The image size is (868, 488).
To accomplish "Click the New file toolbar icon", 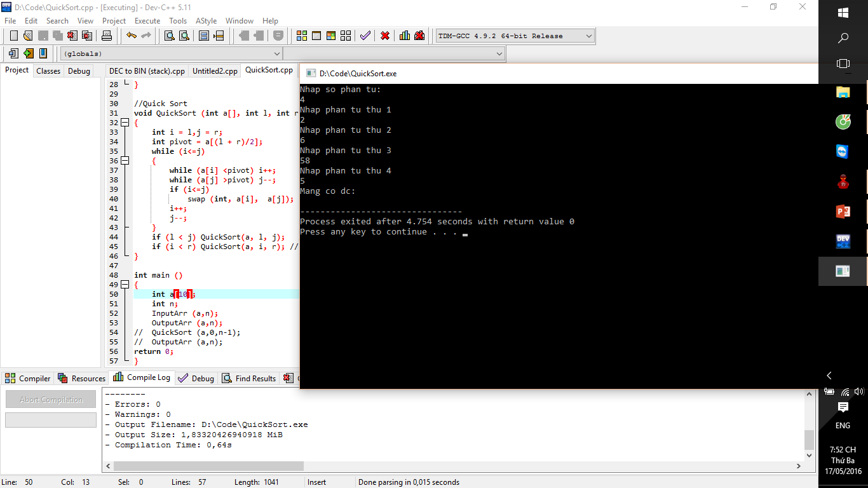I will pos(13,36).
